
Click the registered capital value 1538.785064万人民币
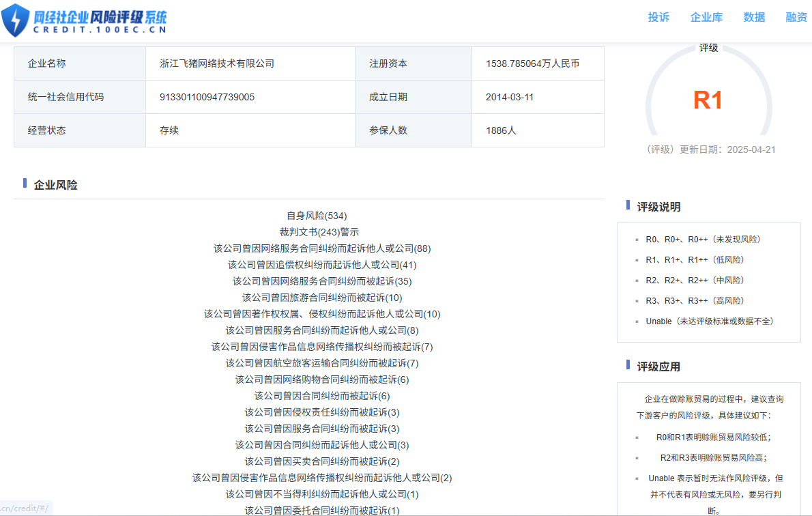[x=532, y=63]
